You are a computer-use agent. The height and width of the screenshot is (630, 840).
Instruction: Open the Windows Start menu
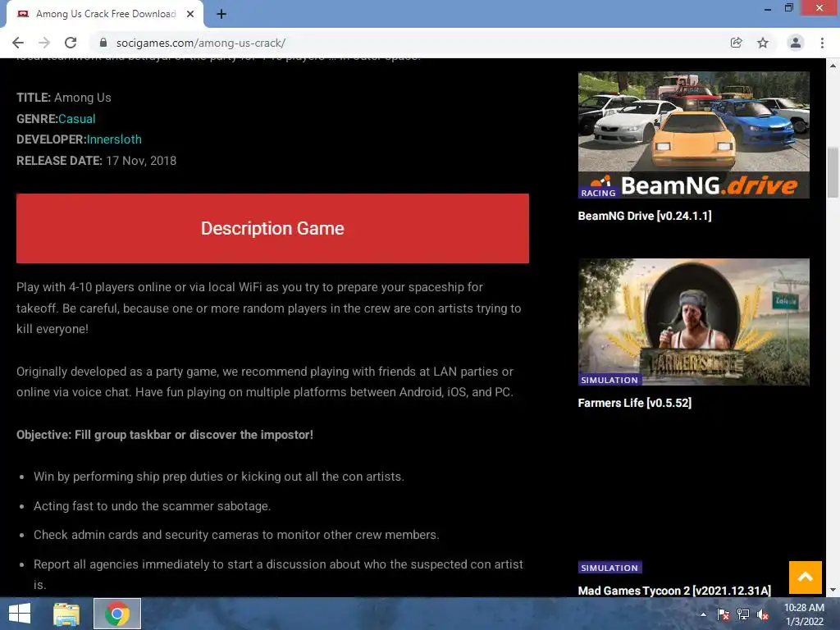(x=20, y=614)
